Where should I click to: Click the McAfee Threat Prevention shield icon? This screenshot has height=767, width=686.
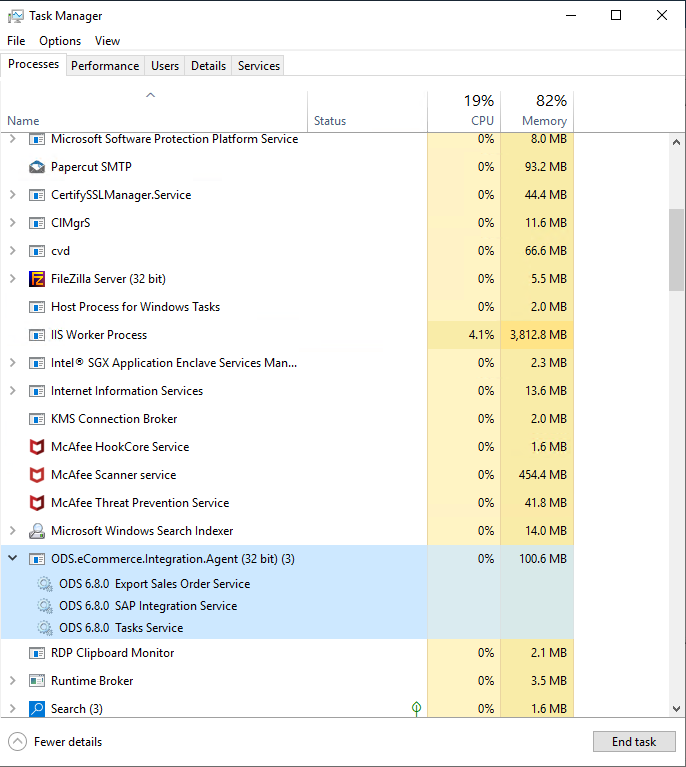37,503
